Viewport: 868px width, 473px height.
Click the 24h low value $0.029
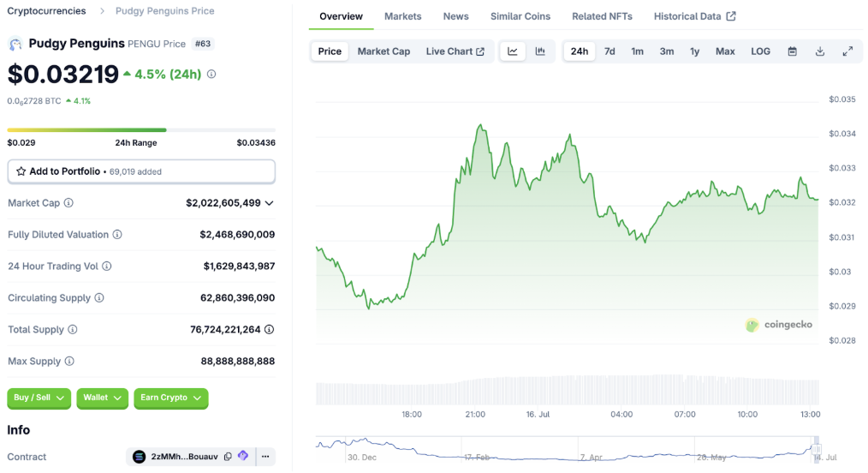point(21,142)
